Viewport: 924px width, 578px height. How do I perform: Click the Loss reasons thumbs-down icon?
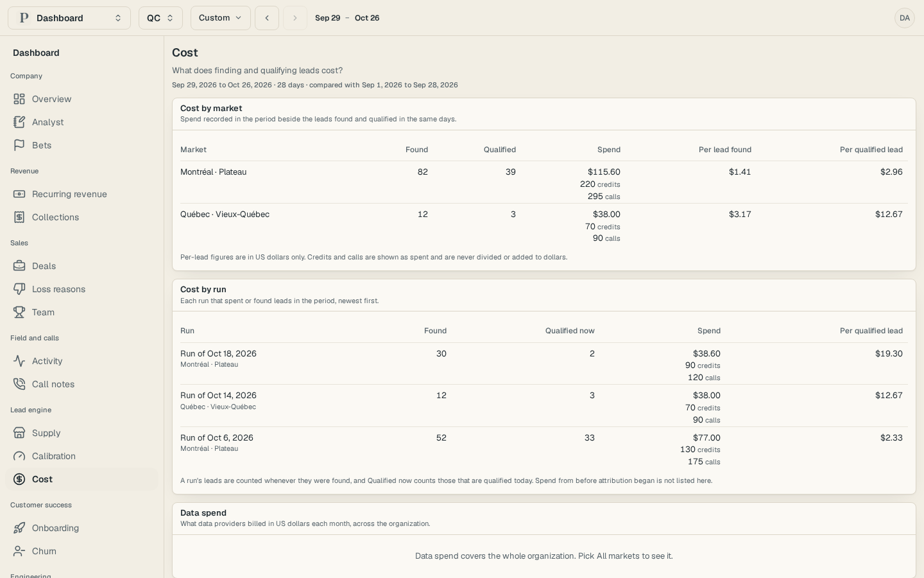coord(19,289)
